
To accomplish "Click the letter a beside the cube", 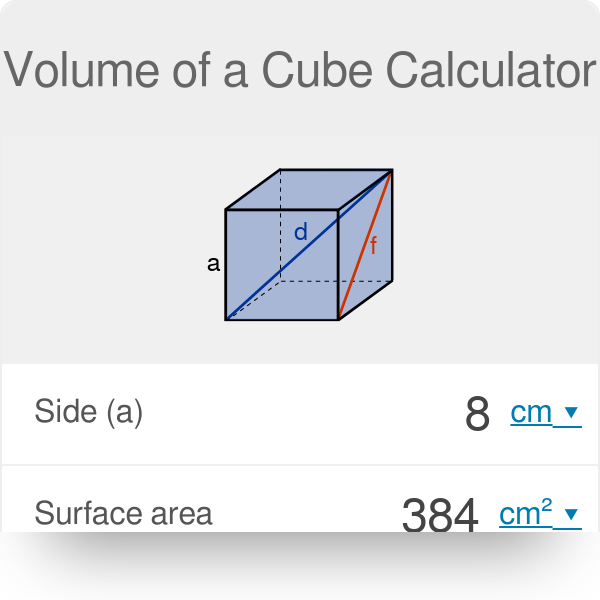I will (213, 264).
